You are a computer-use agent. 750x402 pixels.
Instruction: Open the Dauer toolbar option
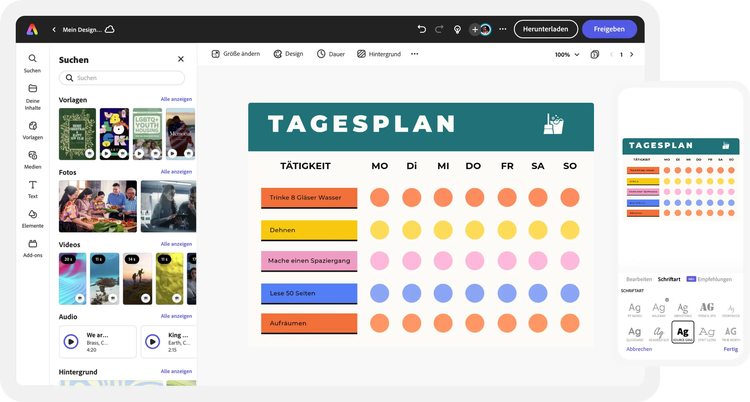coord(331,54)
